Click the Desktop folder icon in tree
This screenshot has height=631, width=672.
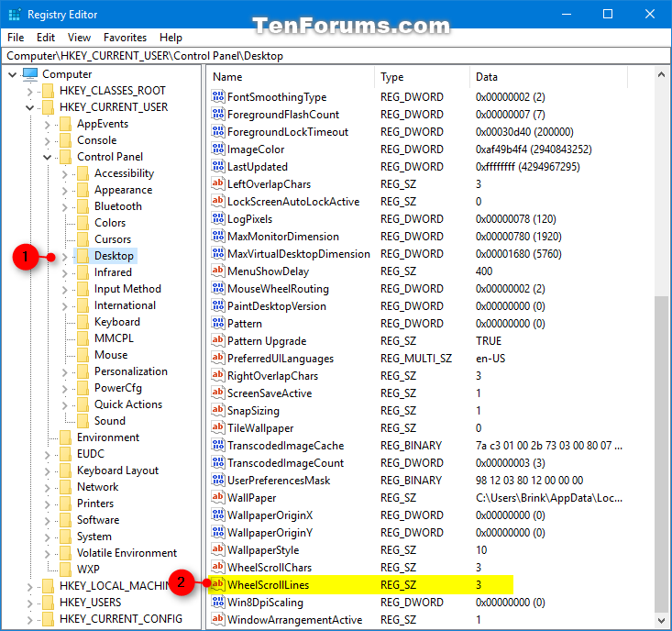83,256
